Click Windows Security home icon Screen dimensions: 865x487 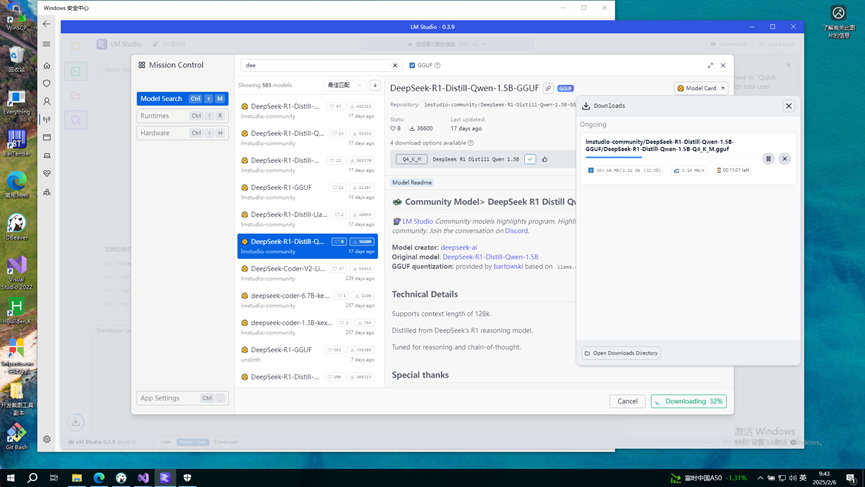coord(47,66)
